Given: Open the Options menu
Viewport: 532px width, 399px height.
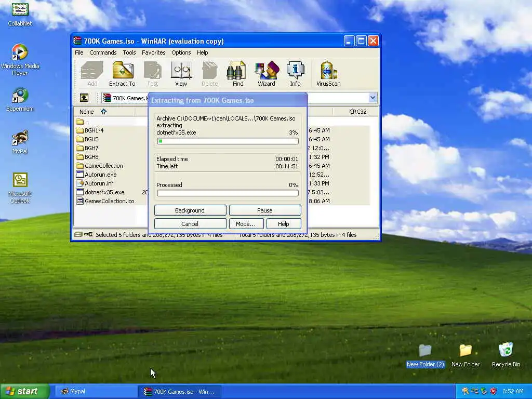Looking at the screenshot, I should [181, 52].
